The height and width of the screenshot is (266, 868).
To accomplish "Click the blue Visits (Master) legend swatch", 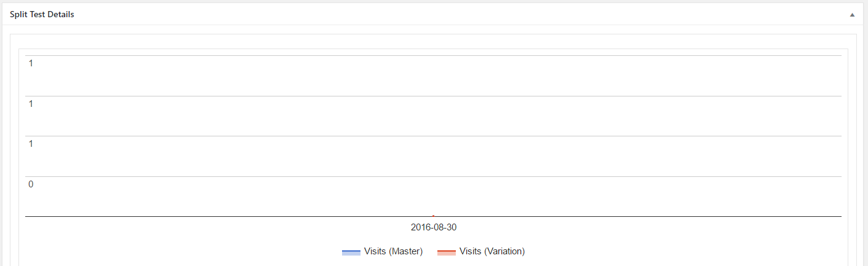I will [x=351, y=252].
